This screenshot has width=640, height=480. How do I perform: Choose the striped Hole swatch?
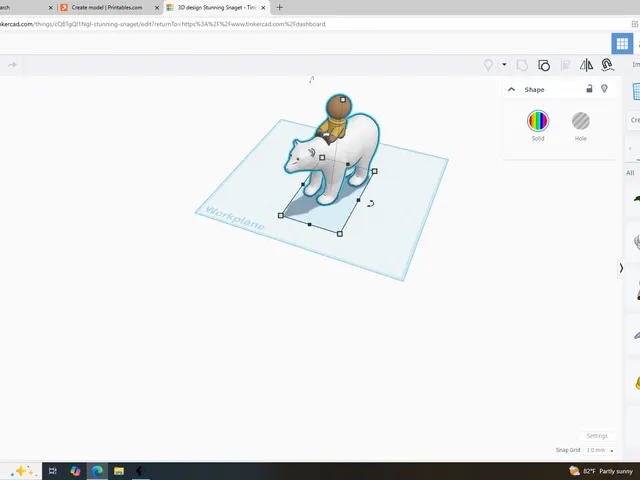pos(580,121)
